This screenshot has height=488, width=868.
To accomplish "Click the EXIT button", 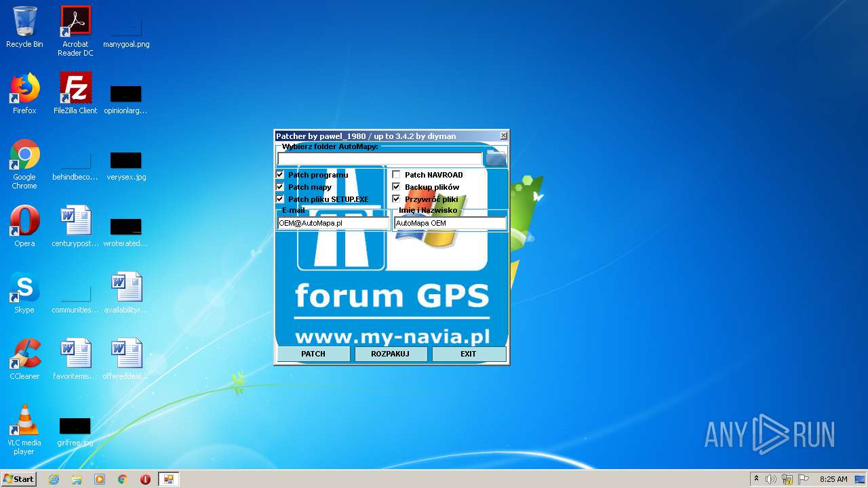I will pyautogui.click(x=469, y=354).
